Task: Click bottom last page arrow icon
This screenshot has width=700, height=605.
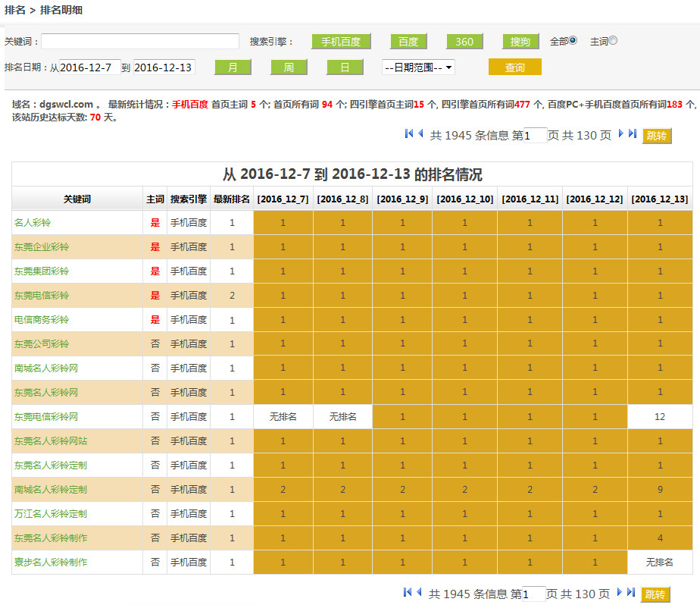Action: tap(631, 592)
